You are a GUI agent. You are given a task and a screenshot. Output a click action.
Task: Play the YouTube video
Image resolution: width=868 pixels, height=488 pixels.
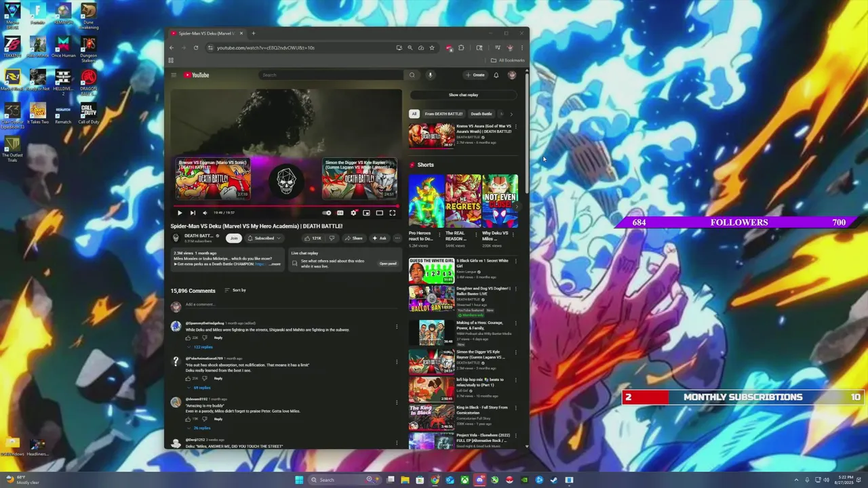(180, 213)
